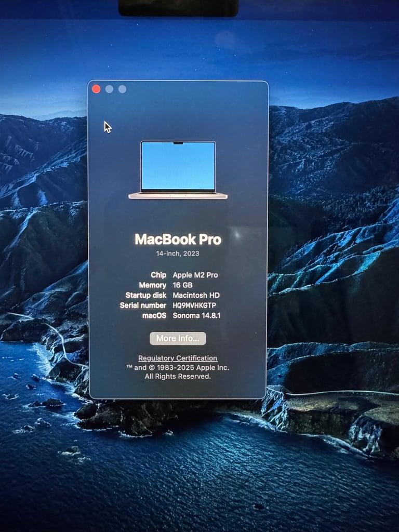Click the Serial number label

[x=143, y=305]
